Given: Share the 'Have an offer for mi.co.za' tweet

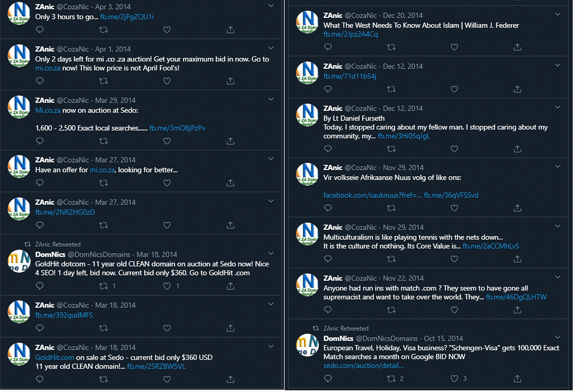Looking at the screenshot, I should (230, 183).
